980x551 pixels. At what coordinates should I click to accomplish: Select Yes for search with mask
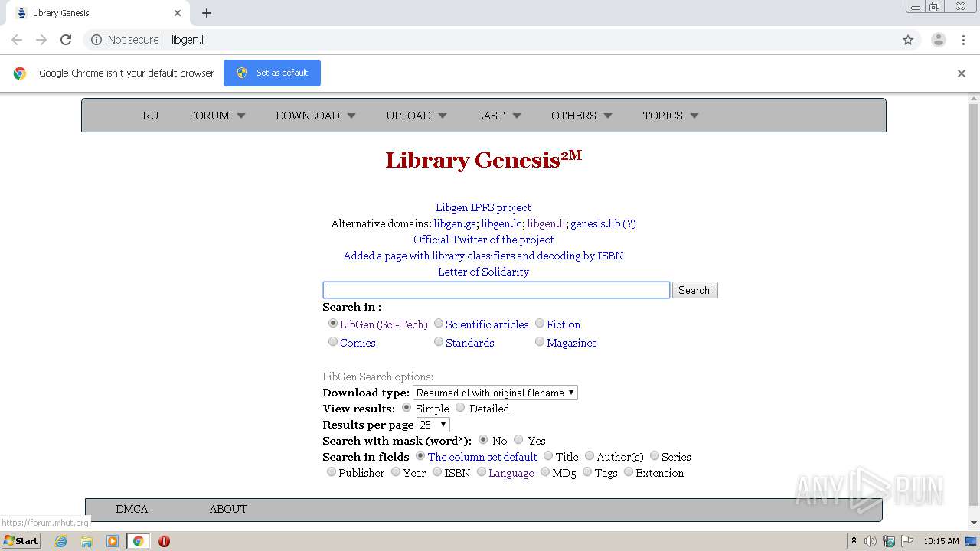click(518, 440)
